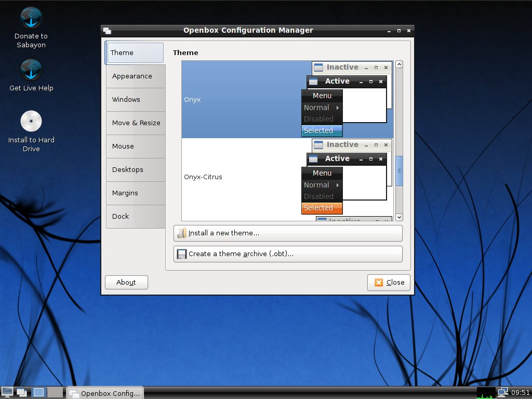Open the About dialog

tap(126, 282)
